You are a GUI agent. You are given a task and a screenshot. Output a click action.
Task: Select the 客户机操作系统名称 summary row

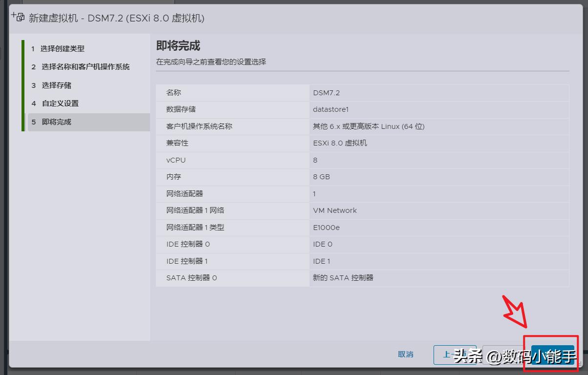pos(362,126)
